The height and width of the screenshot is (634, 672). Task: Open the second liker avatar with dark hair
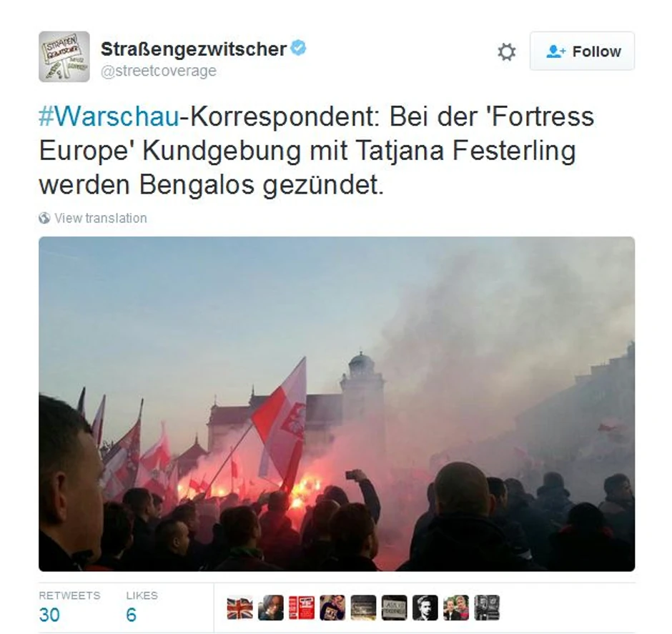(271, 608)
